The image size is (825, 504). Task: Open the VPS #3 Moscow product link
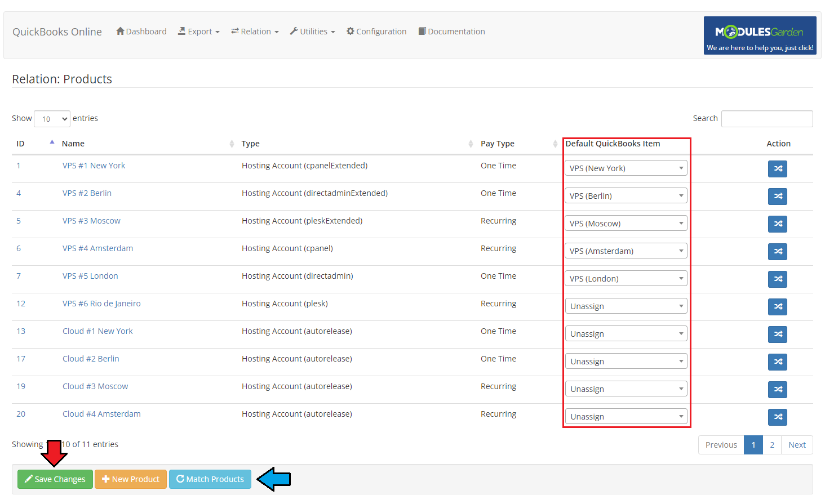tap(91, 221)
